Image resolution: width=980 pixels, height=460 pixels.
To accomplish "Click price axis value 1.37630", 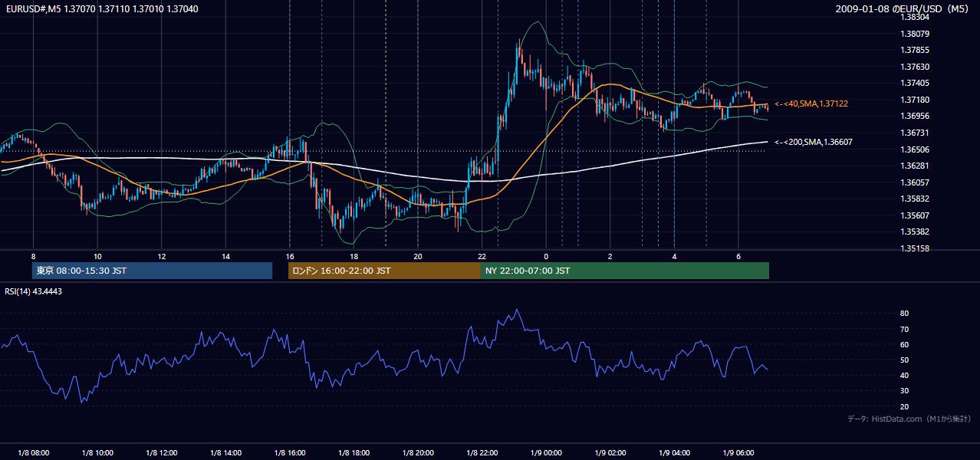I will (x=915, y=67).
